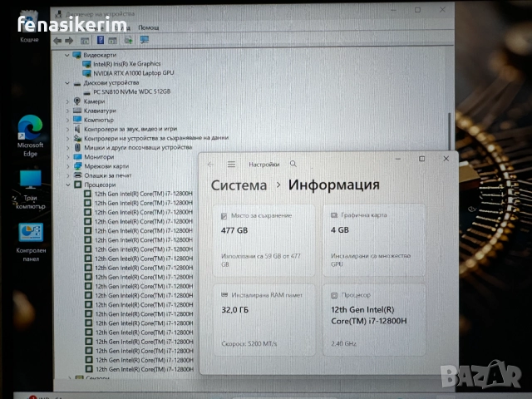Click the Settings window back arrow

pos(210,165)
